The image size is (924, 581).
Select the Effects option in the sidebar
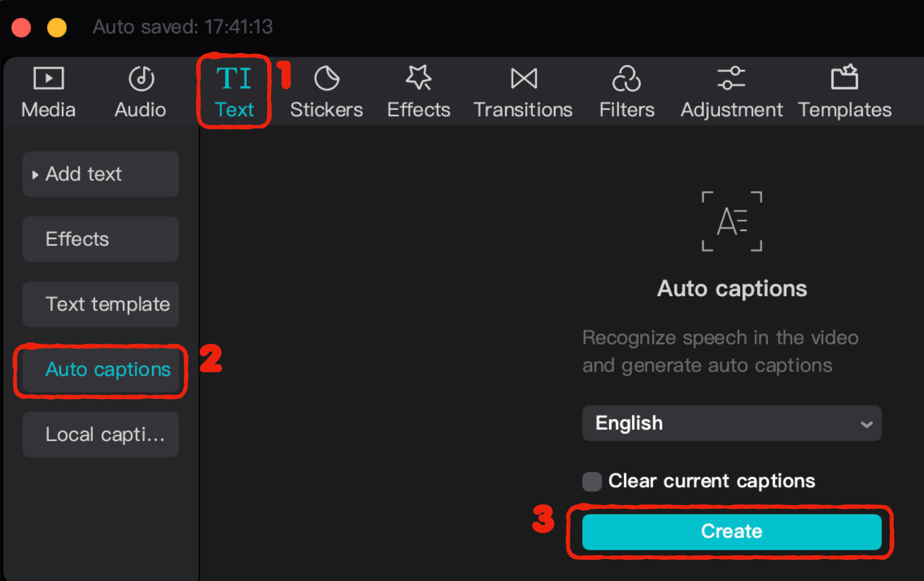[x=100, y=239]
